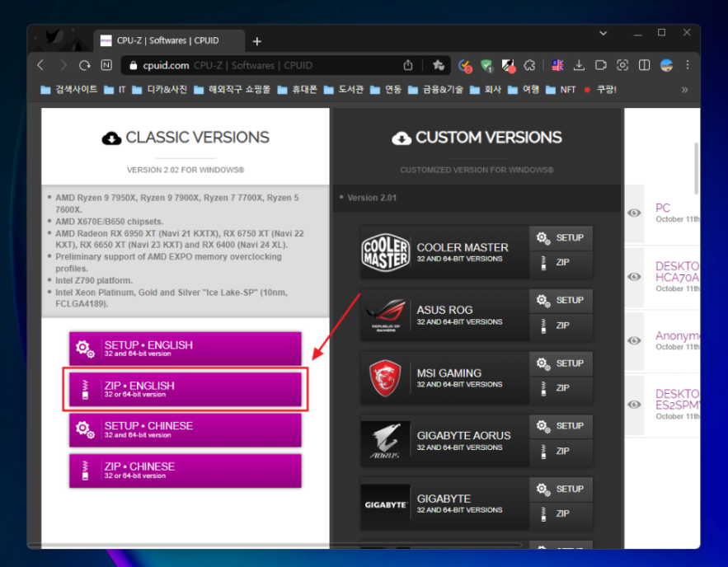
Task: Open the downloads toolbar icon
Action: coord(579,65)
